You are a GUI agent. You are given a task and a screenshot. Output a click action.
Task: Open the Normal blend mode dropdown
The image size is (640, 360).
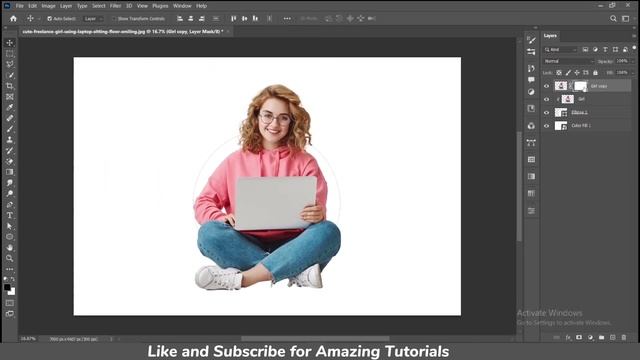pyautogui.click(x=569, y=61)
